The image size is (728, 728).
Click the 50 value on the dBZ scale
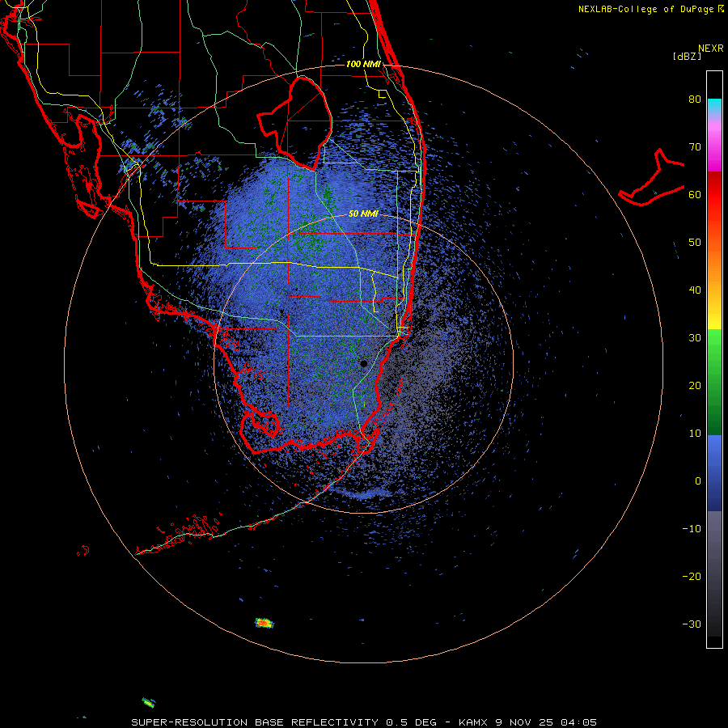coord(695,243)
